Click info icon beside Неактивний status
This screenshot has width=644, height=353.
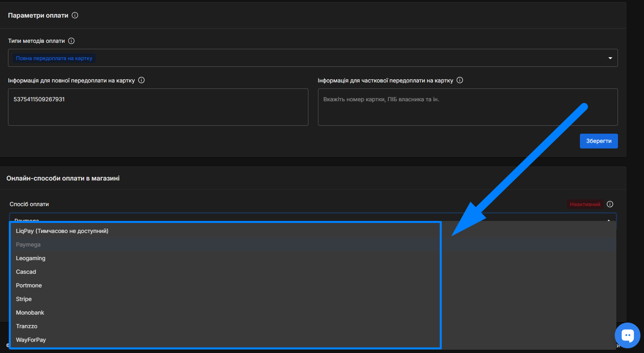click(x=610, y=204)
